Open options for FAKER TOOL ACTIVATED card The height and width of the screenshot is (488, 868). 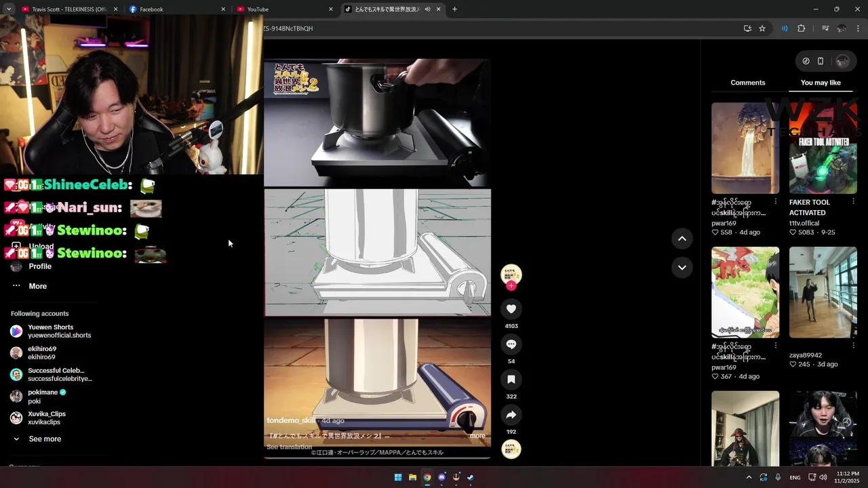click(854, 201)
